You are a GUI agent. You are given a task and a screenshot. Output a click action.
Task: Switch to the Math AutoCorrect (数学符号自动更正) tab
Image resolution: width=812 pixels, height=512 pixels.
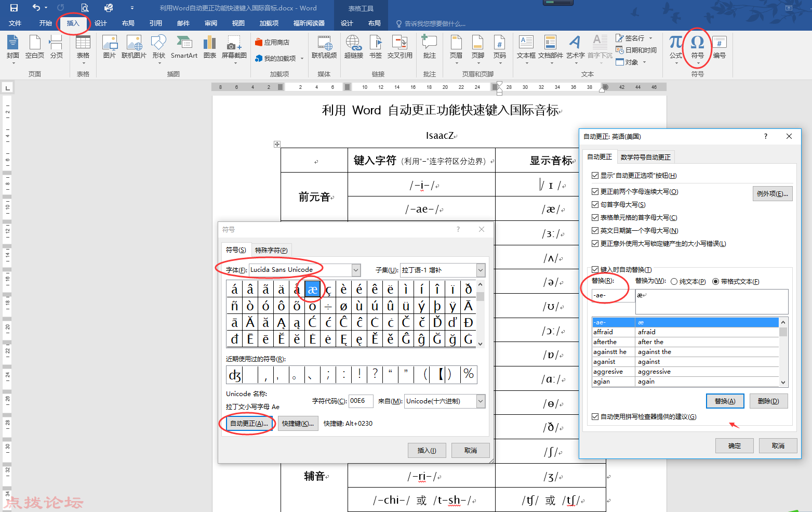click(x=645, y=157)
